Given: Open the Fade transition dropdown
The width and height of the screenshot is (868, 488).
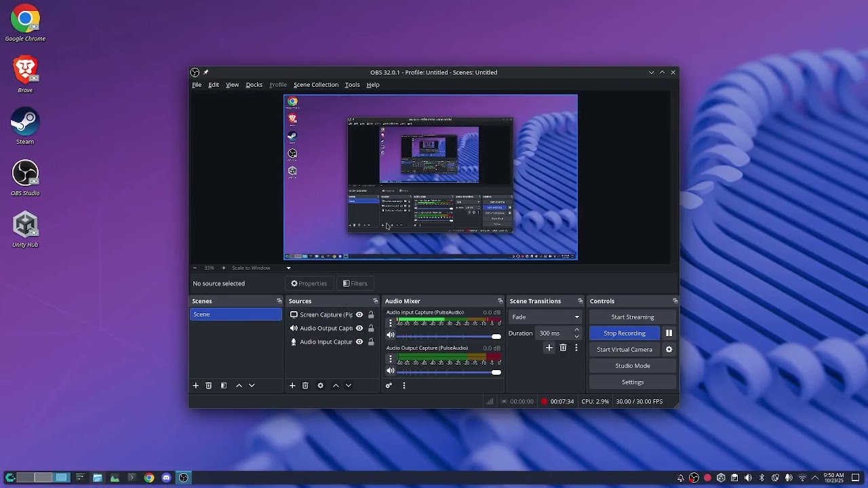Looking at the screenshot, I should tap(545, 317).
